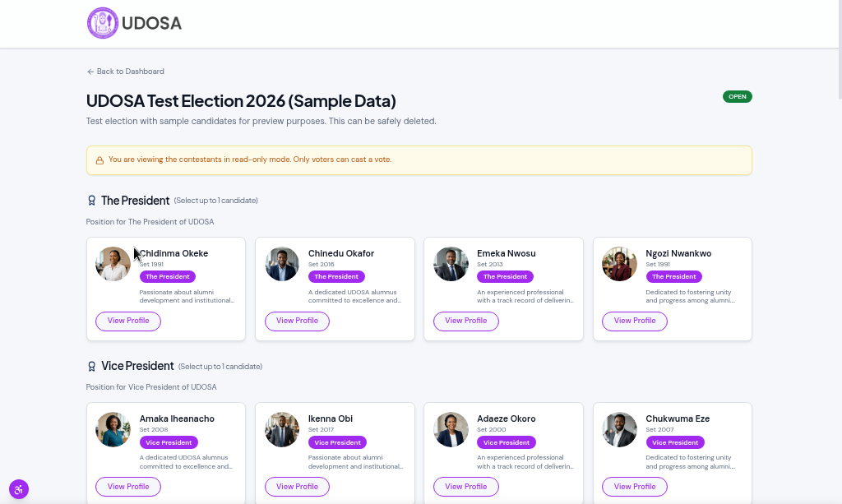View Profile of Chukwuma Eze
The width and height of the screenshot is (842, 504).
click(635, 487)
